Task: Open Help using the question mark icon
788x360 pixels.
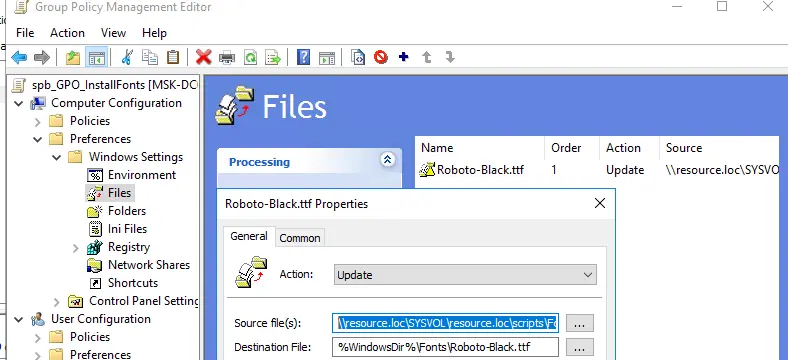Action: click(x=304, y=57)
